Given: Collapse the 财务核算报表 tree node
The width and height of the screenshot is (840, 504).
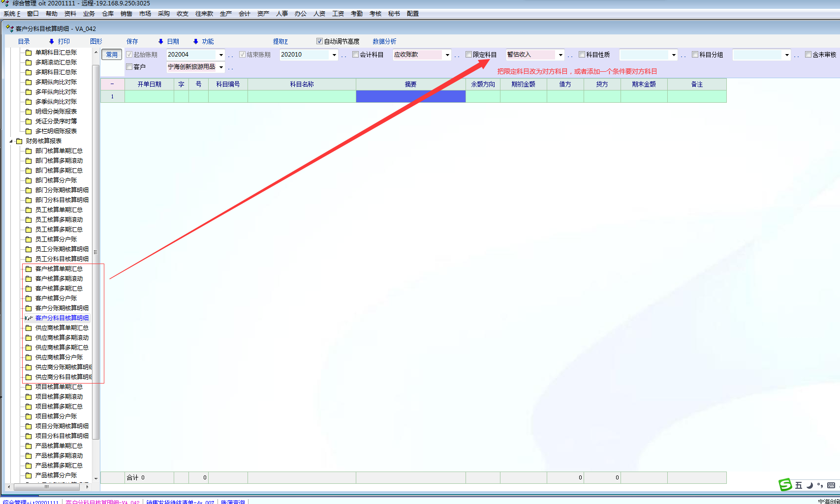Looking at the screenshot, I should click(11, 141).
